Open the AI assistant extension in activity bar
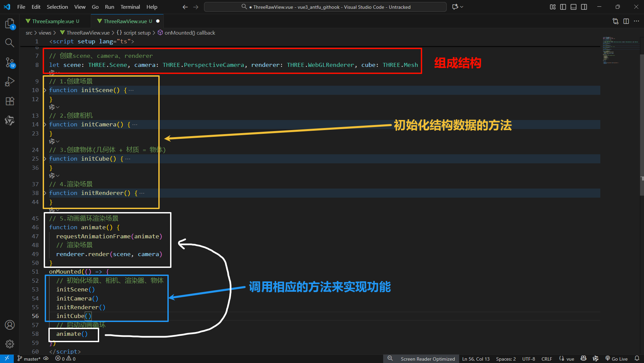 (x=10, y=120)
